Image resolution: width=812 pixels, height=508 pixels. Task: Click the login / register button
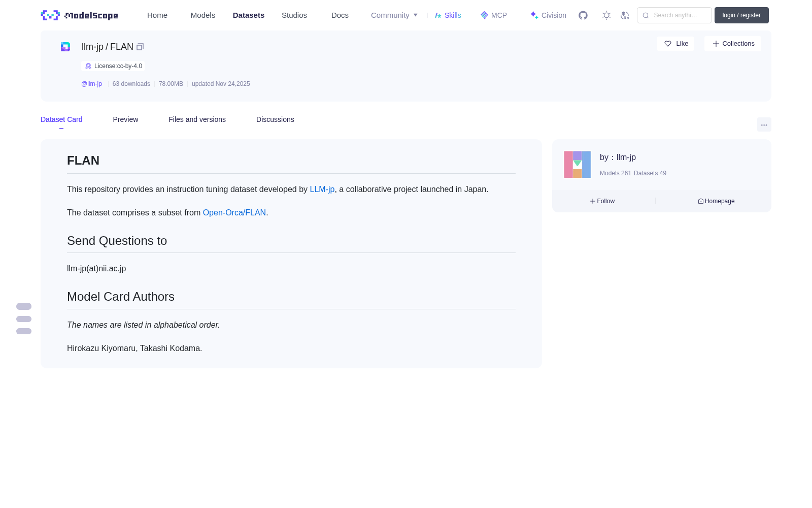coord(741,15)
